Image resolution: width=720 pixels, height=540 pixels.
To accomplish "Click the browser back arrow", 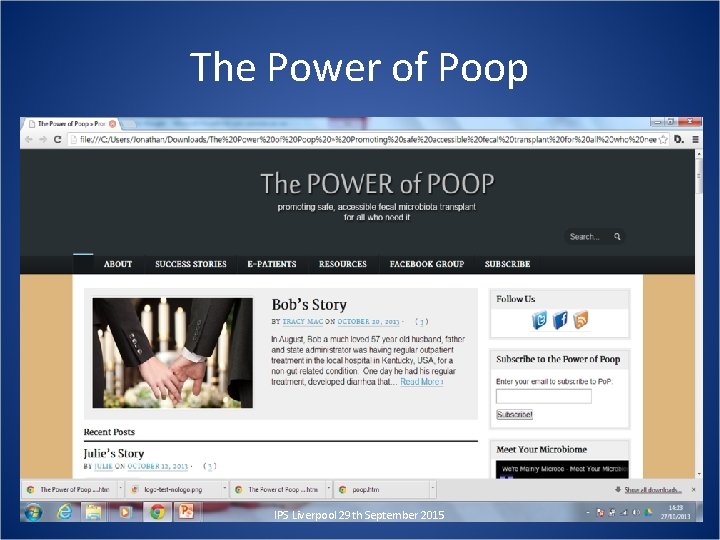I will 29,139.
